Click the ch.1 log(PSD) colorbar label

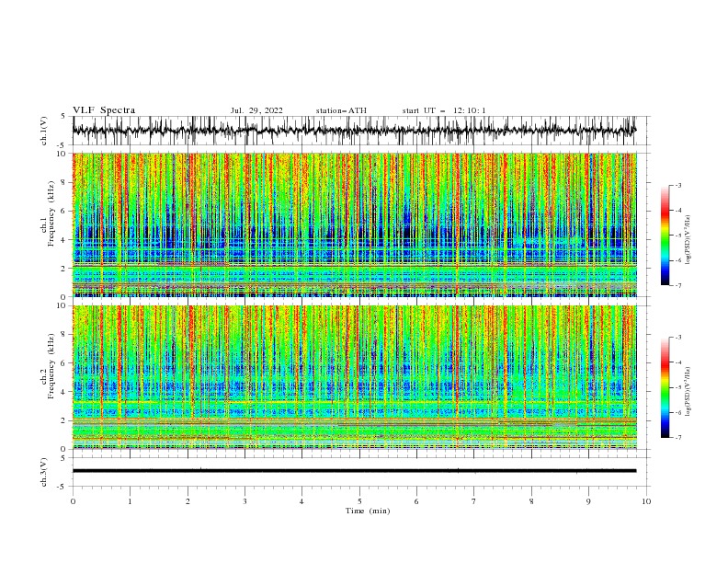tap(688, 240)
